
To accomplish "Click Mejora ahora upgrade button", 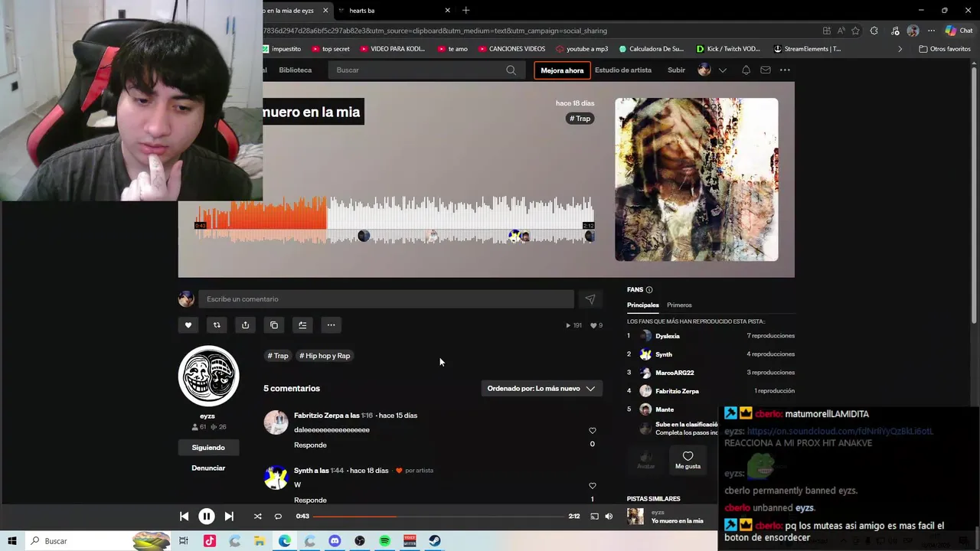I will point(562,70).
